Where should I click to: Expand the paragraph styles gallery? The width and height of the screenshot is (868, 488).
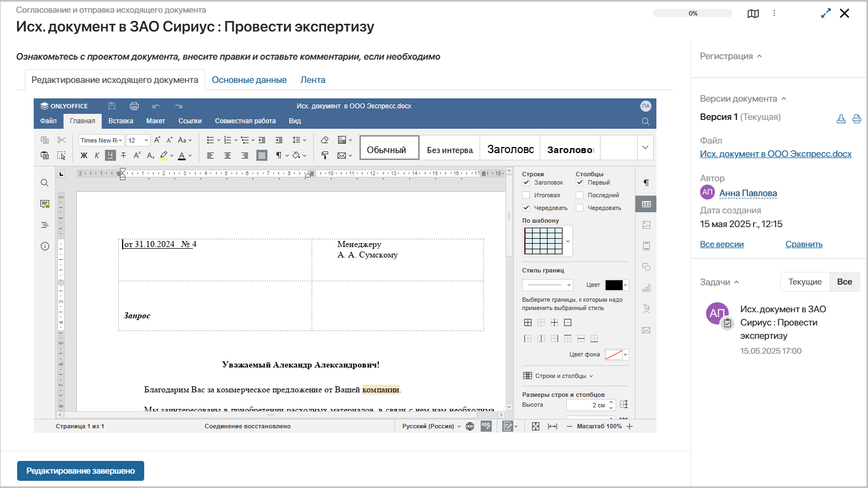(x=645, y=148)
